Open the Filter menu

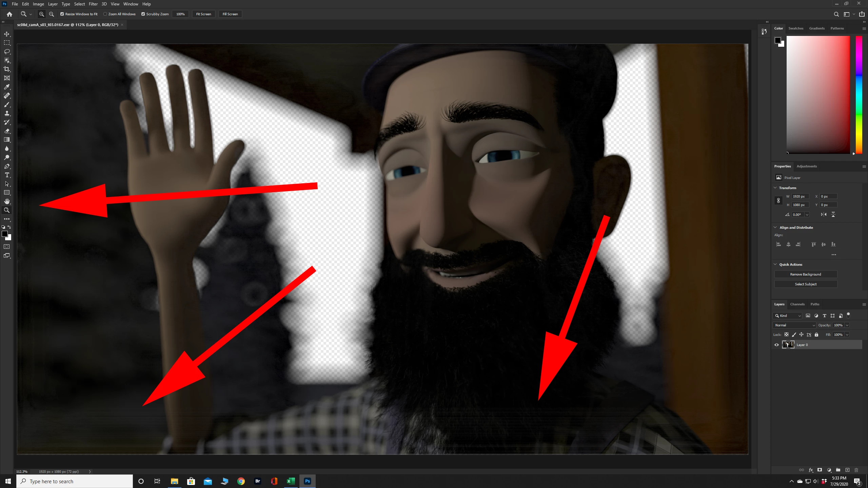click(x=93, y=4)
